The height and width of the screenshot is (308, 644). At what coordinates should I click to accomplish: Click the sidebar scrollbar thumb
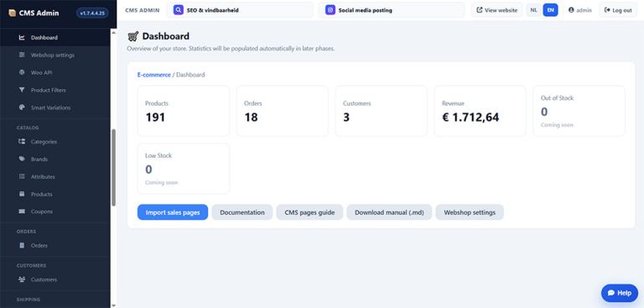point(114,167)
